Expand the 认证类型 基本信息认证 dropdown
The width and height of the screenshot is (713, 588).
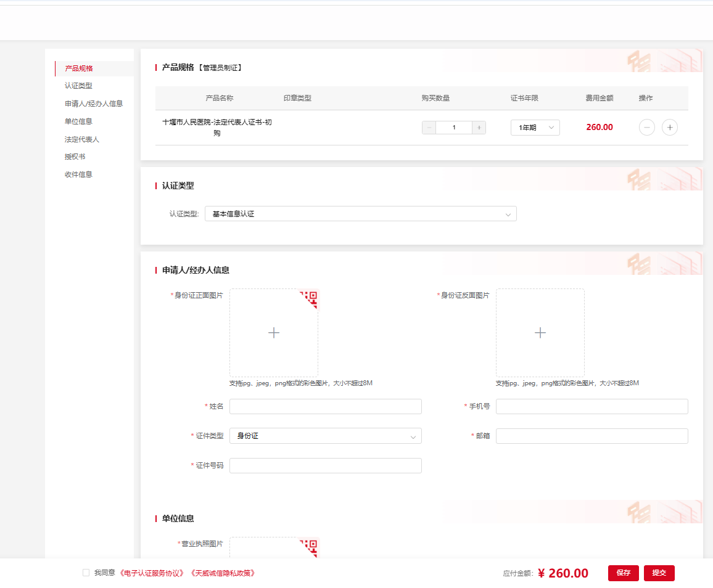[x=360, y=214]
